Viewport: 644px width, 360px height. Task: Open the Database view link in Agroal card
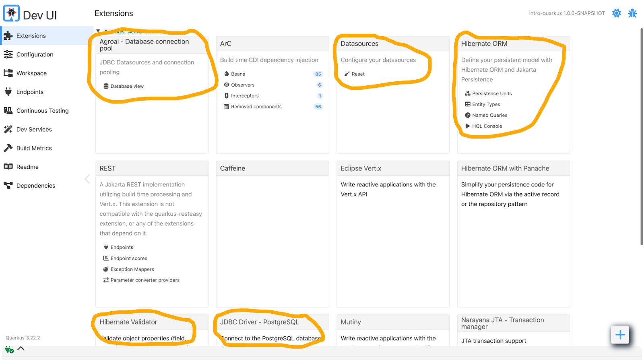click(x=127, y=86)
